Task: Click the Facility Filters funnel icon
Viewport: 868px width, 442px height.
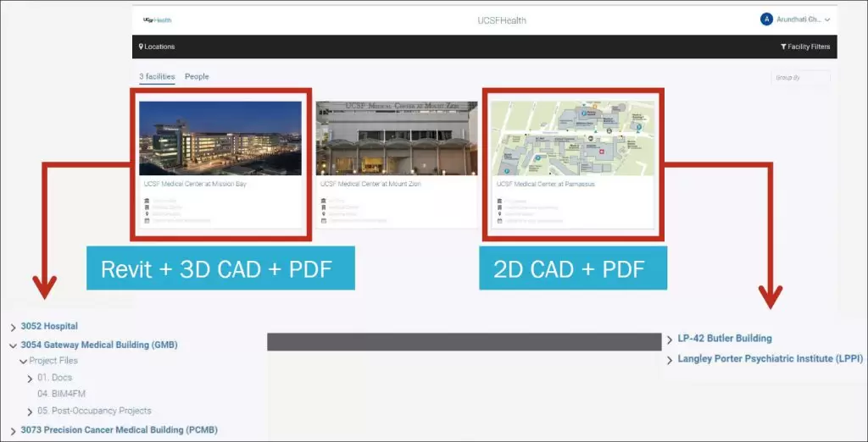Action: point(783,47)
